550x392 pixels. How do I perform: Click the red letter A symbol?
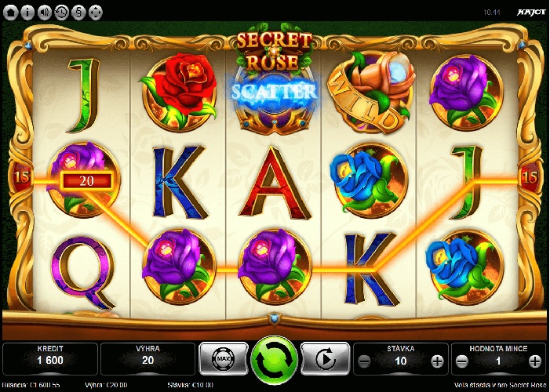click(275, 183)
